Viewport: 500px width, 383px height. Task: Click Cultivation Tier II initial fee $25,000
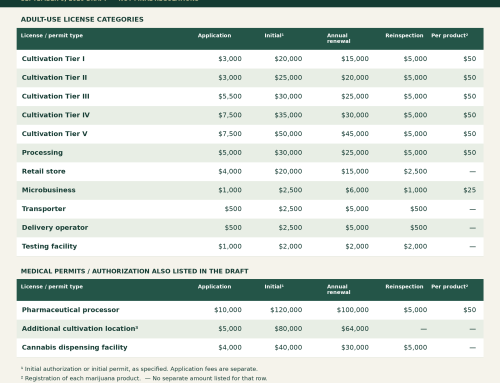click(x=288, y=78)
